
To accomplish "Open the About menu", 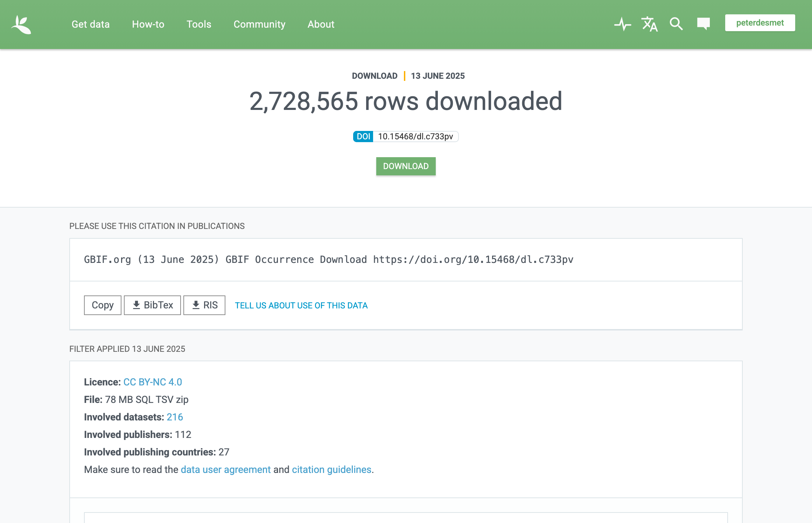I will 321,24.
